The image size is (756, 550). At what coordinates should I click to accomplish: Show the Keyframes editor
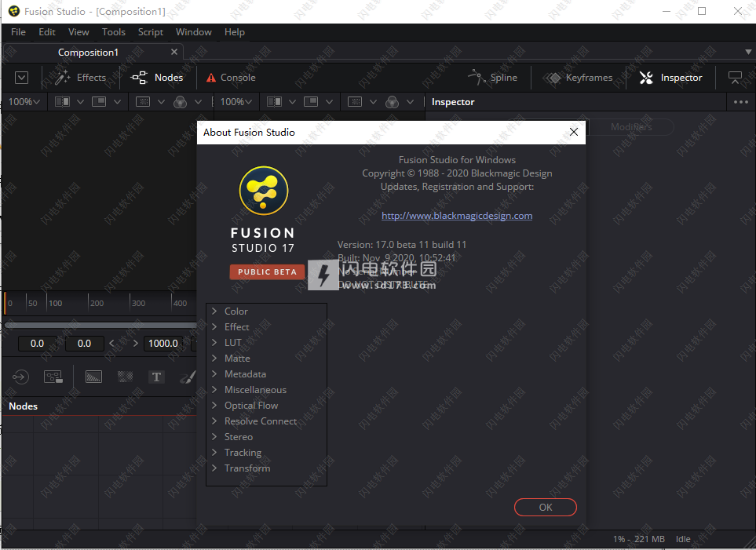pyautogui.click(x=579, y=78)
